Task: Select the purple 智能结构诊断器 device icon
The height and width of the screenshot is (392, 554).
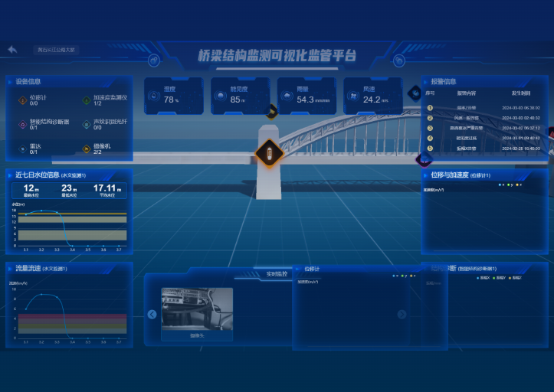Action: tap(23, 124)
